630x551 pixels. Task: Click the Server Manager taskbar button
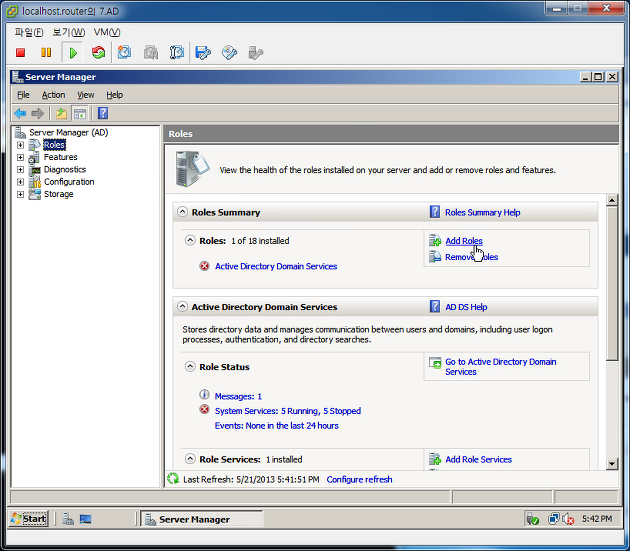(202, 519)
